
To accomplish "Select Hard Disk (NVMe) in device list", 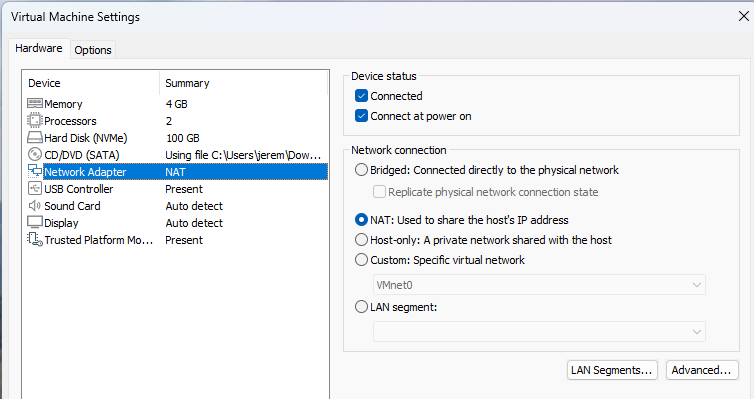I will (177, 138).
